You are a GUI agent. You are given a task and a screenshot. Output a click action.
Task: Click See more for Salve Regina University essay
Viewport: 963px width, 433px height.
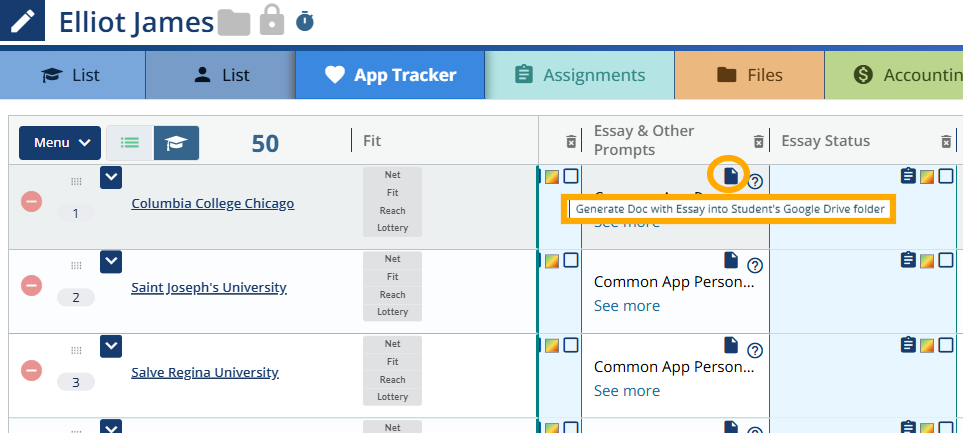[x=627, y=391]
